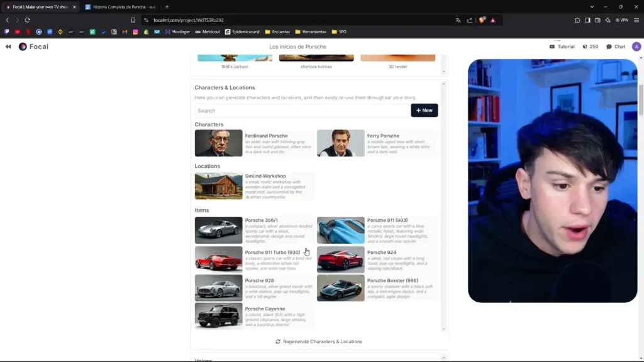This screenshot has width=644, height=362.
Task: Open the Chat panel in Focal
Action: [x=615, y=46]
